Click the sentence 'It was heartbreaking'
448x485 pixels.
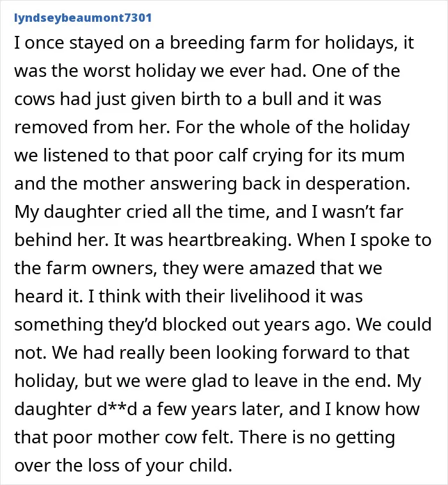click(x=203, y=240)
